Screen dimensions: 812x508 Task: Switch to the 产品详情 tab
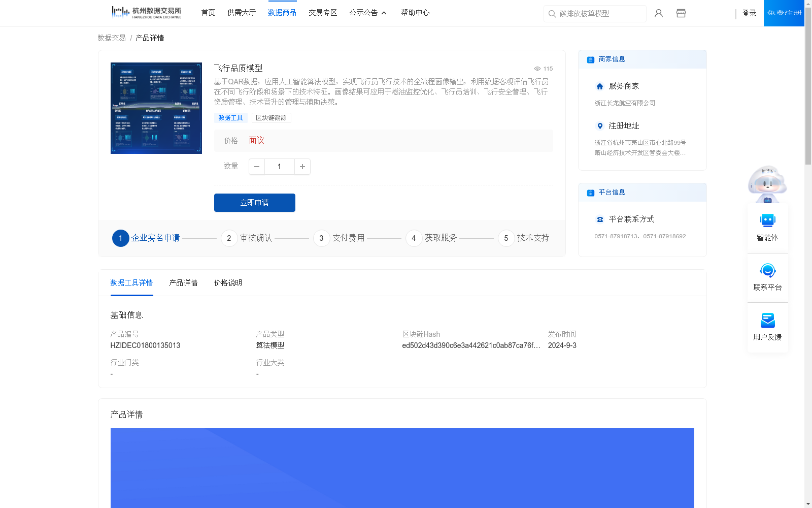[x=183, y=283]
